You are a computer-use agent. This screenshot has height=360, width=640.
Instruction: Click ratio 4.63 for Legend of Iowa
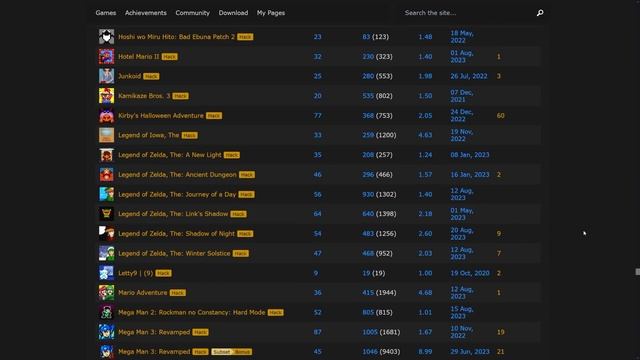click(425, 135)
